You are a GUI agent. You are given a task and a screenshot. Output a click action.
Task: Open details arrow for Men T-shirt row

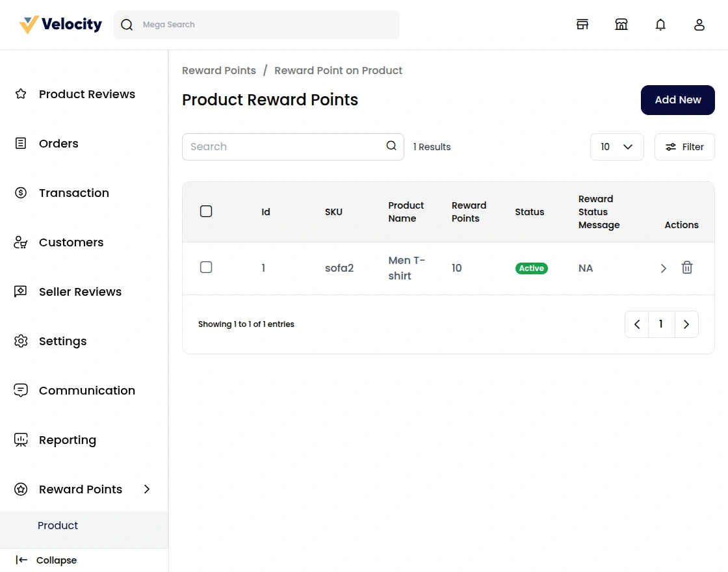coord(664,268)
